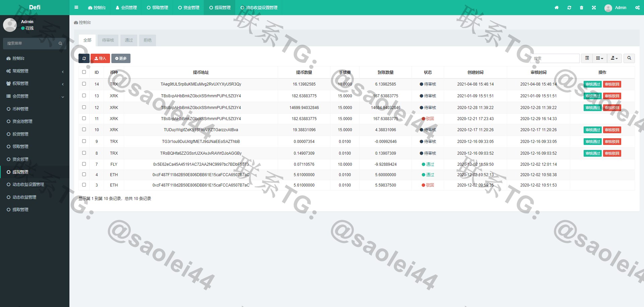Open 投资管理 in sidebar
Screen dimensions: 644x307
[35, 134]
